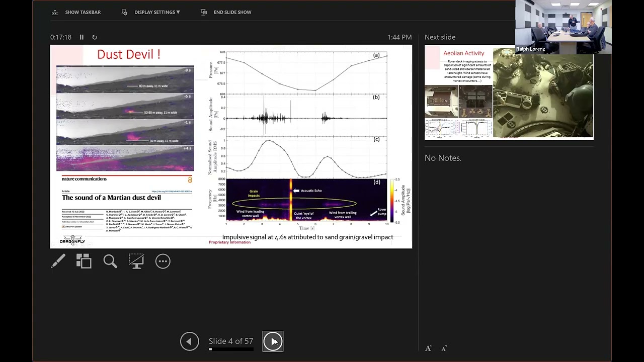Click the current Dust Devil slide
The image size is (644, 362).
[x=231, y=146]
